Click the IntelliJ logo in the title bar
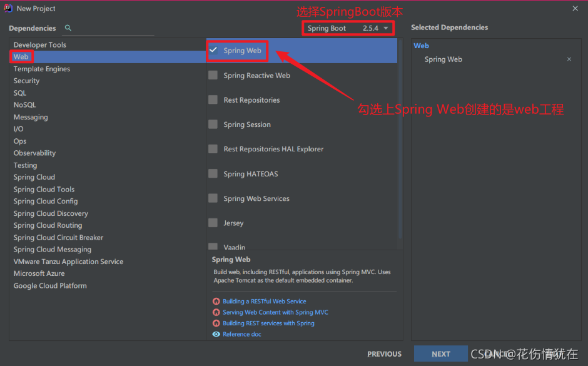The width and height of the screenshot is (588, 366). pos(8,8)
